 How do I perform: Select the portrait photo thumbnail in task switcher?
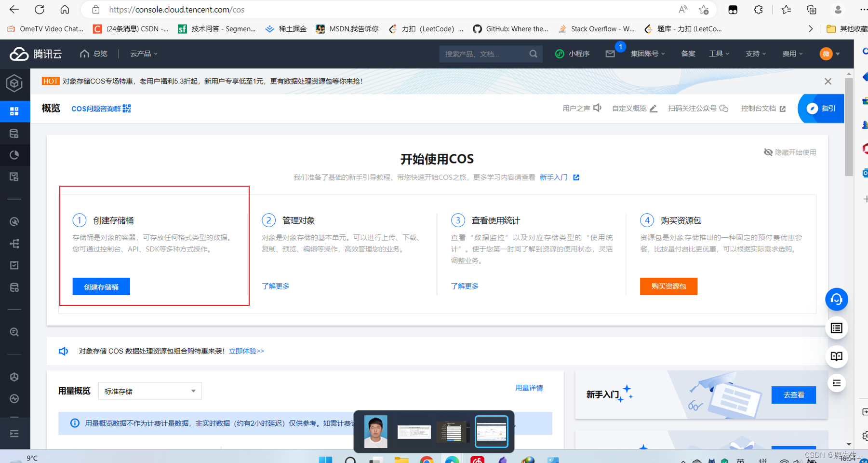(376, 432)
